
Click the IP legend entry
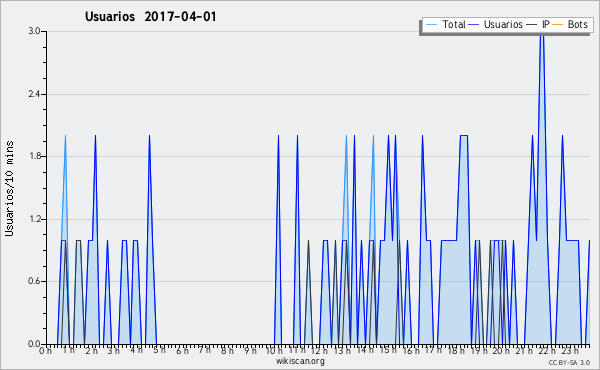click(x=538, y=24)
